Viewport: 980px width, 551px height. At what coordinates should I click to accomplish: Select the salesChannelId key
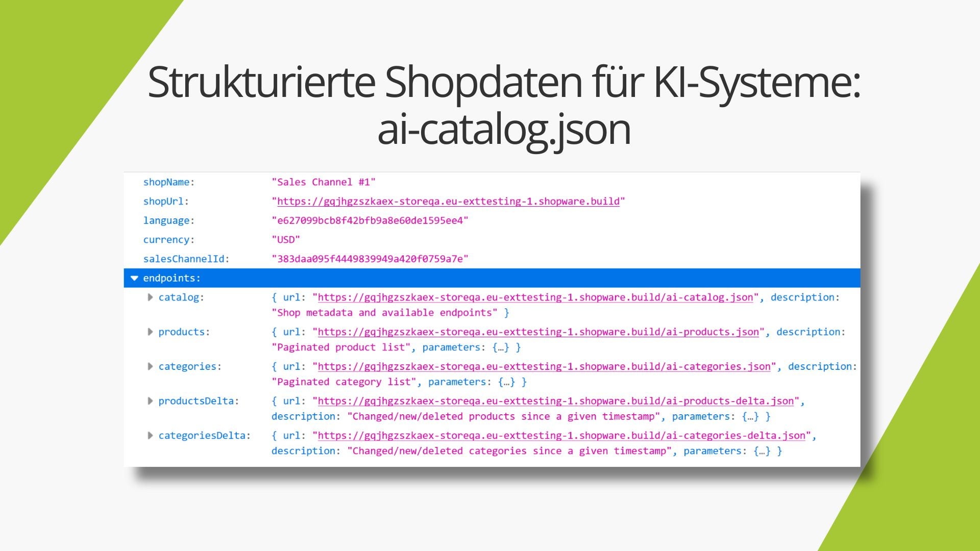(x=186, y=259)
